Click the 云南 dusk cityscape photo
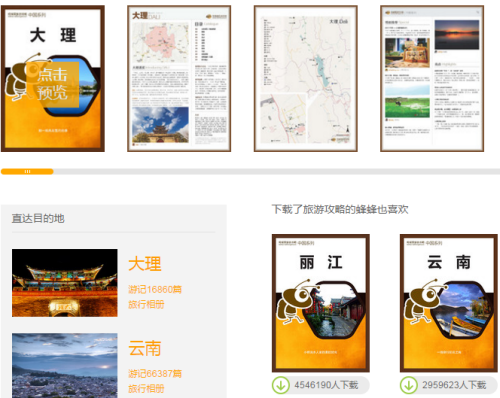500x398 pixels. [x=65, y=365]
